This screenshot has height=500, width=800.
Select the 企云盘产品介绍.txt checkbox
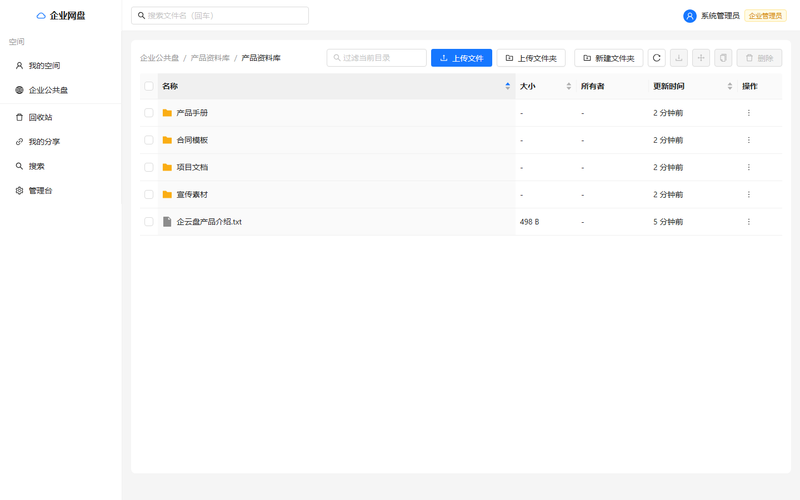(x=148, y=221)
